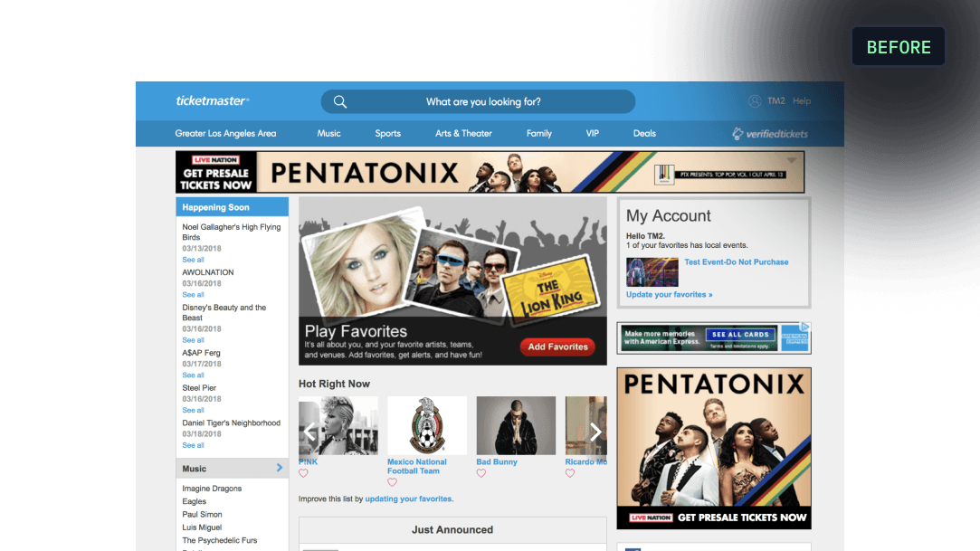Open the P!NK artist thumbnail

pyautogui.click(x=338, y=425)
